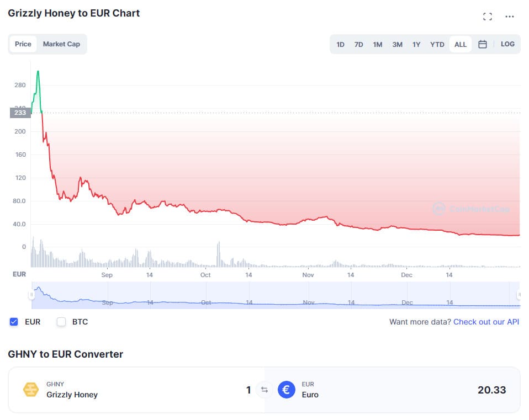
Task: Click the Grizzly Honey coin logo
Action: 31,390
